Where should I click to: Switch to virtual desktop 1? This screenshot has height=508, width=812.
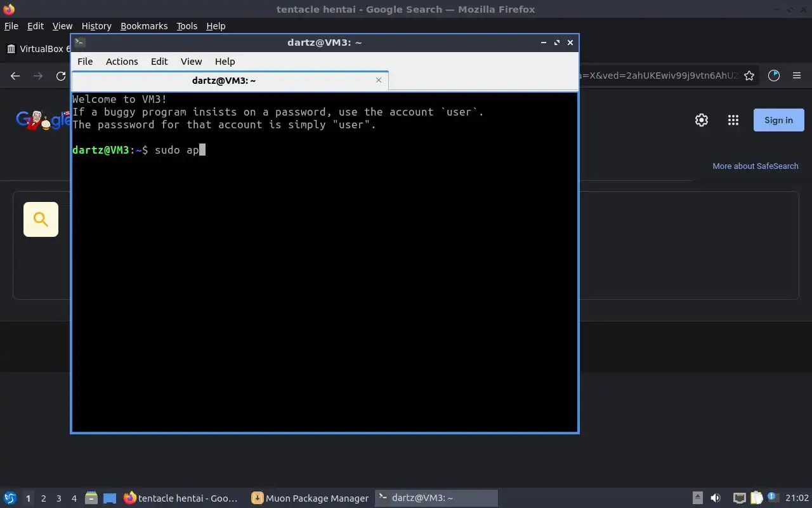28,498
